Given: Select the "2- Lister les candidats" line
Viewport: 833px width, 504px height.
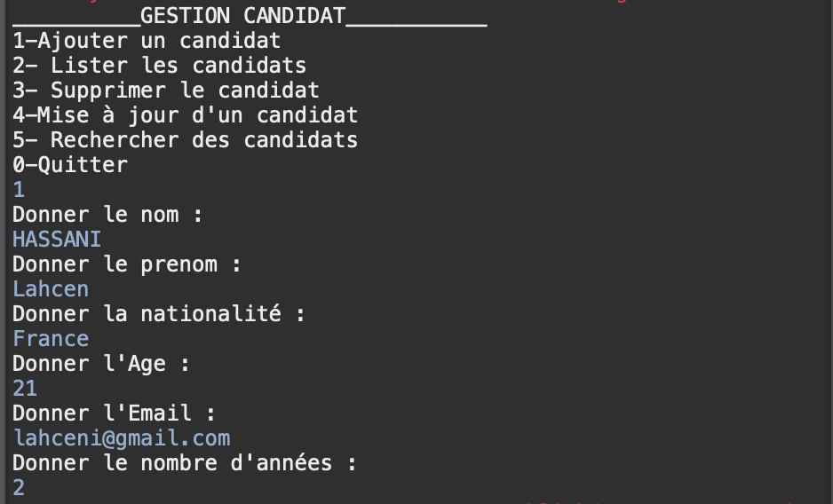Looking at the screenshot, I should click(x=159, y=66).
